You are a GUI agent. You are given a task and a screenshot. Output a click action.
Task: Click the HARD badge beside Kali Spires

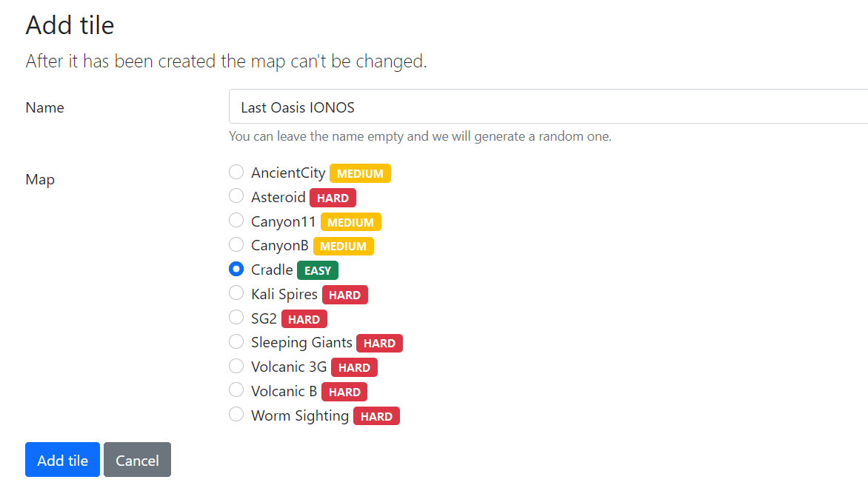pos(345,295)
